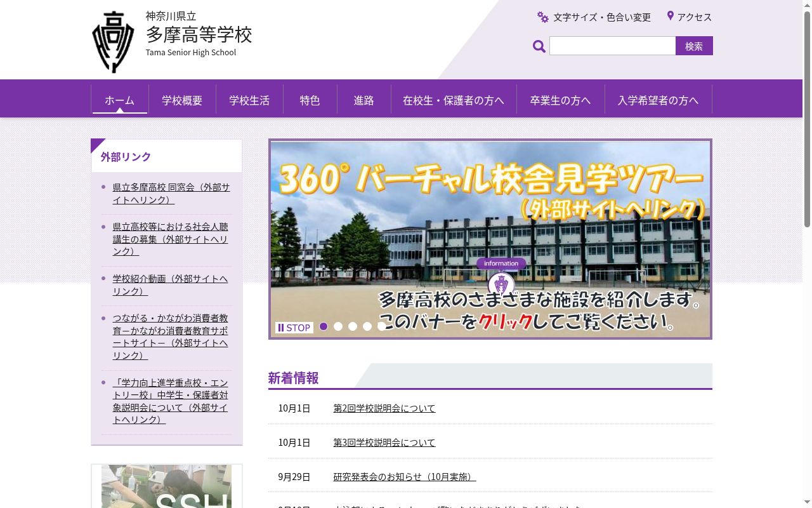Click the 多摩高等学校 school name text

(199, 34)
